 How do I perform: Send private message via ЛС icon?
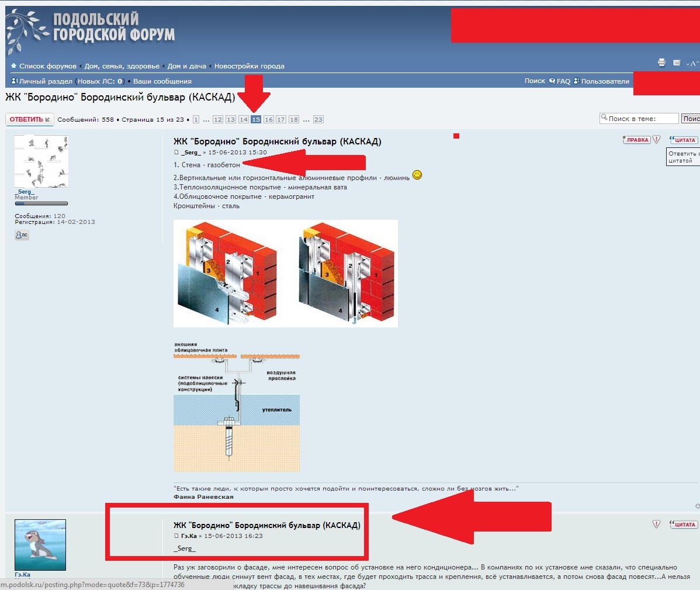[x=22, y=235]
